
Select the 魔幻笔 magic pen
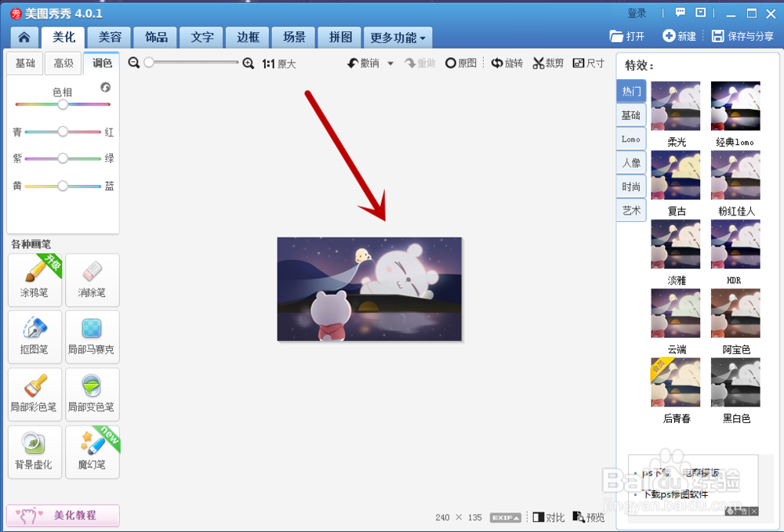click(92, 451)
